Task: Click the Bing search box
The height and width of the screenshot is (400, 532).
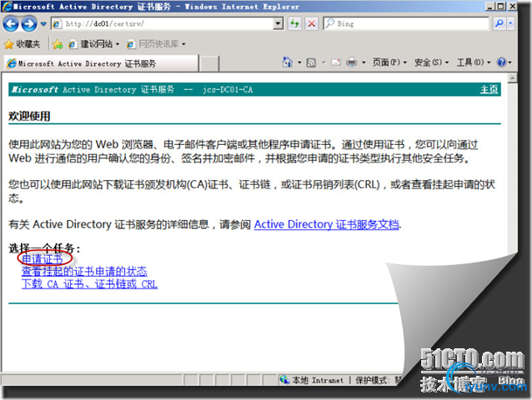Action: (406, 23)
